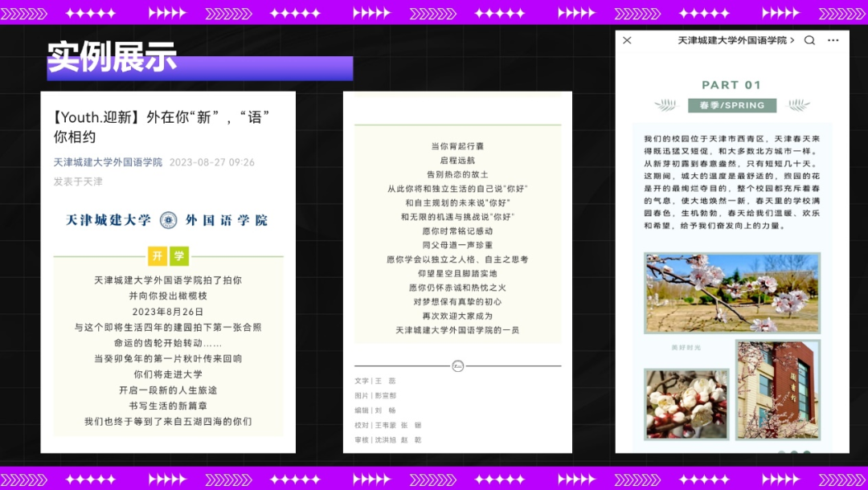
Task: Click the "文字" credit line
Action: [375, 381]
